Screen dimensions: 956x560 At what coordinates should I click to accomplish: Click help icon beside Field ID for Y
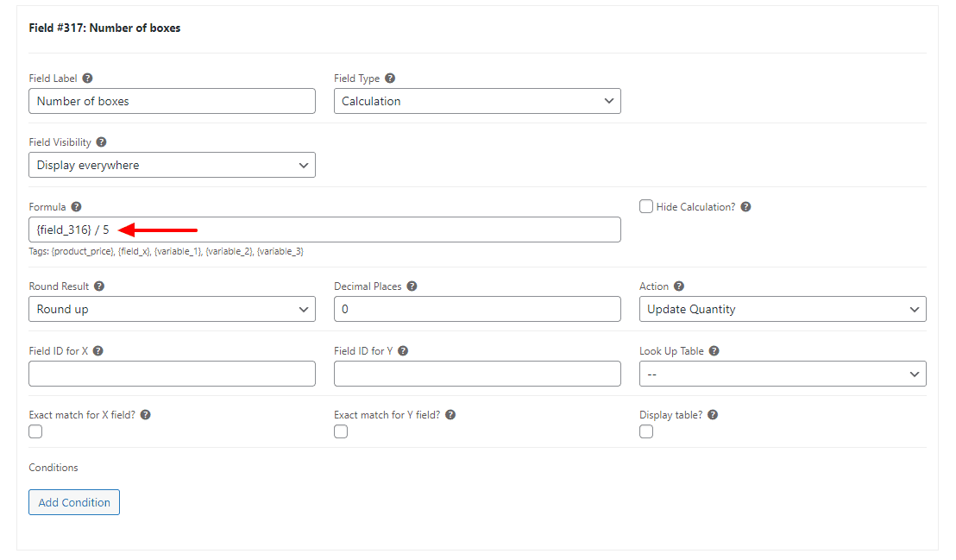click(x=403, y=351)
